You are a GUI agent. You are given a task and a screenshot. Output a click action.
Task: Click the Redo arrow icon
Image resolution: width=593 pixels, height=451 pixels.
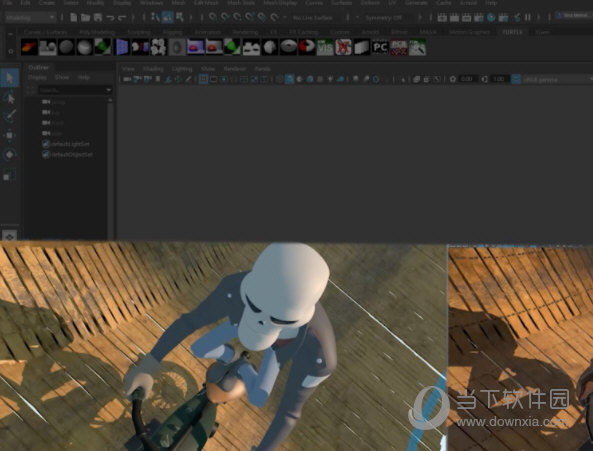pyautogui.click(x=122, y=18)
